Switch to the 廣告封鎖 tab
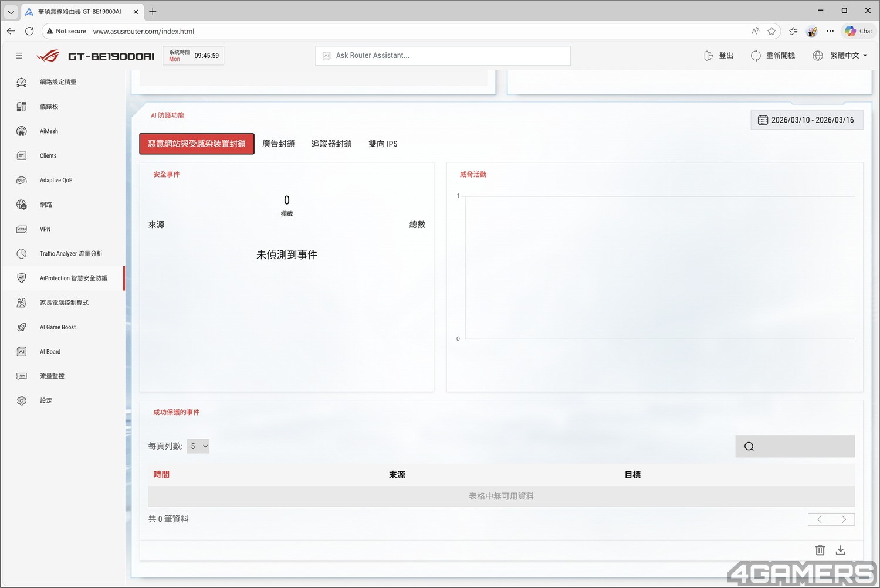The width and height of the screenshot is (880, 588). coord(279,144)
